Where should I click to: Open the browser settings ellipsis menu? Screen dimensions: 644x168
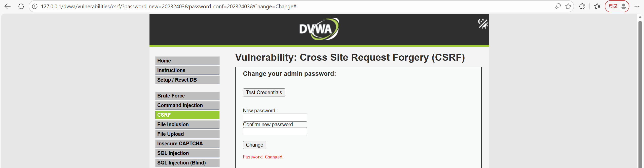pos(637,7)
